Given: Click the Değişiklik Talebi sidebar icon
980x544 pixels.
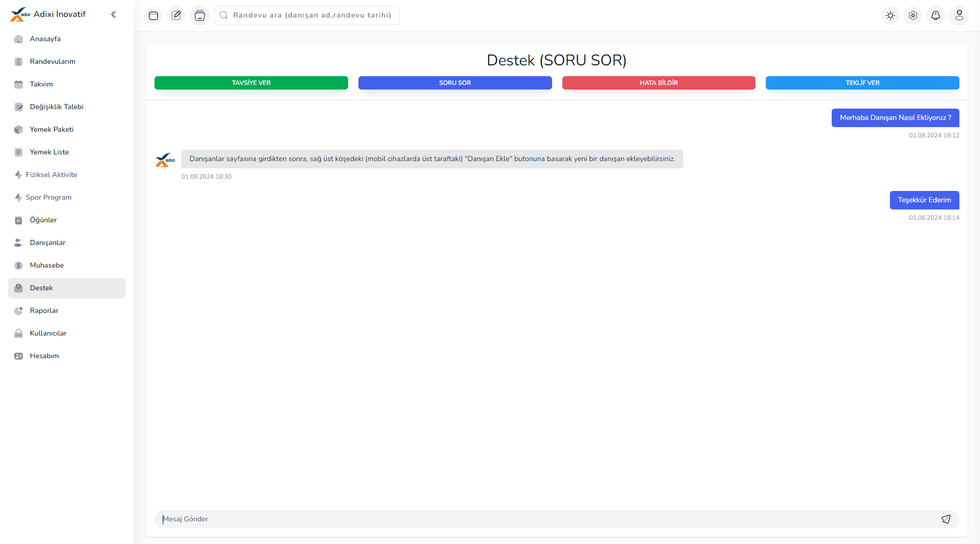Looking at the screenshot, I should 19,107.
